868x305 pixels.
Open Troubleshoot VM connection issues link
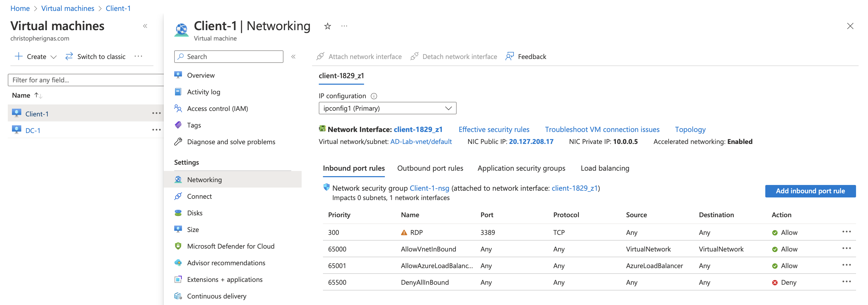pyautogui.click(x=602, y=130)
